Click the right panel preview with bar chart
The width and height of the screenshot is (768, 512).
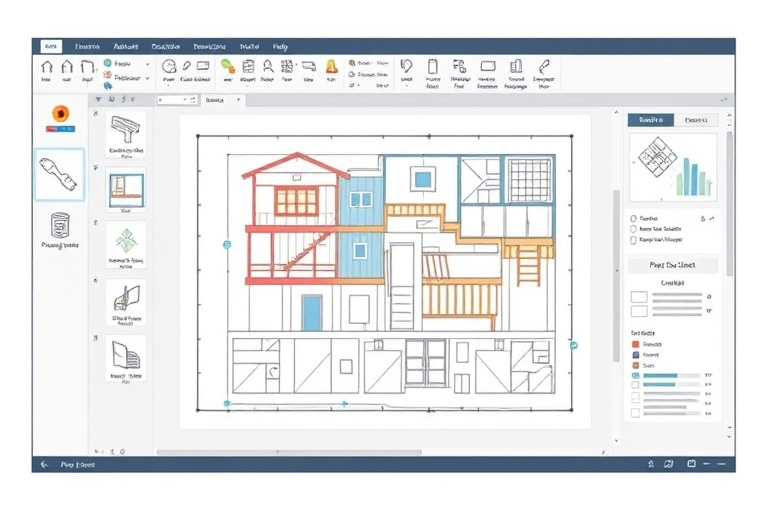click(x=673, y=167)
